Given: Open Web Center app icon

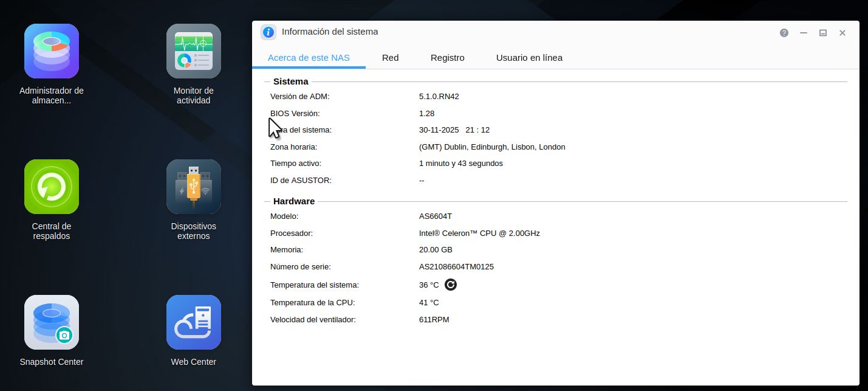Looking at the screenshot, I should tap(193, 322).
